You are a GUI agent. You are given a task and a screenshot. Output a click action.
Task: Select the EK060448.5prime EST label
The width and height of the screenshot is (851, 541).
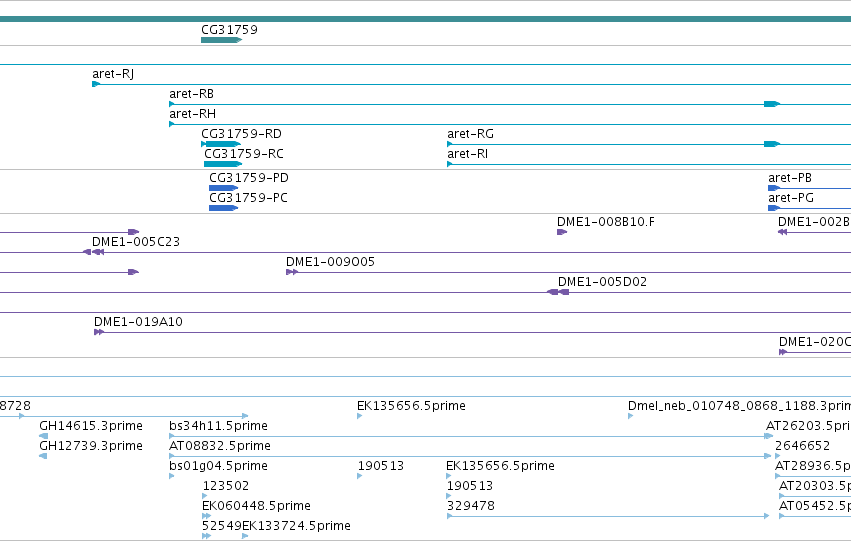256,506
